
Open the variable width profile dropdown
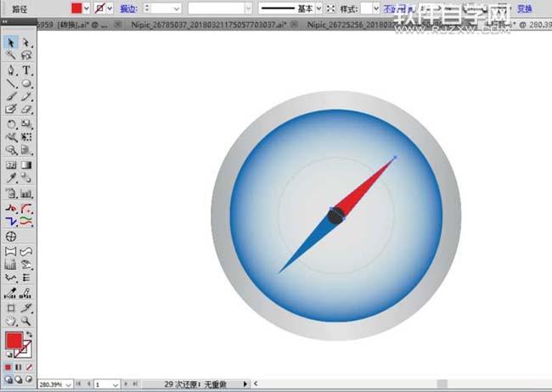(249, 8)
